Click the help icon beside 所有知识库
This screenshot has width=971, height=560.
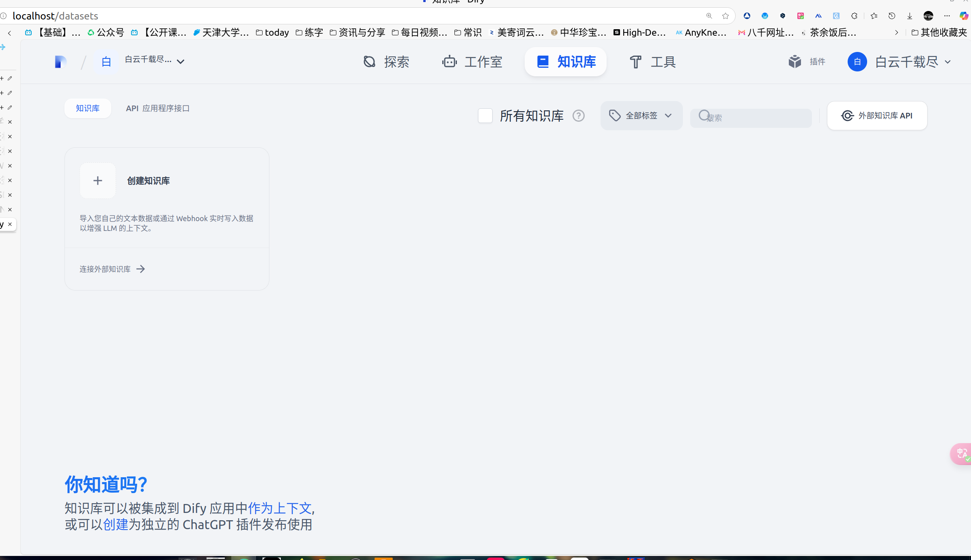[578, 116]
